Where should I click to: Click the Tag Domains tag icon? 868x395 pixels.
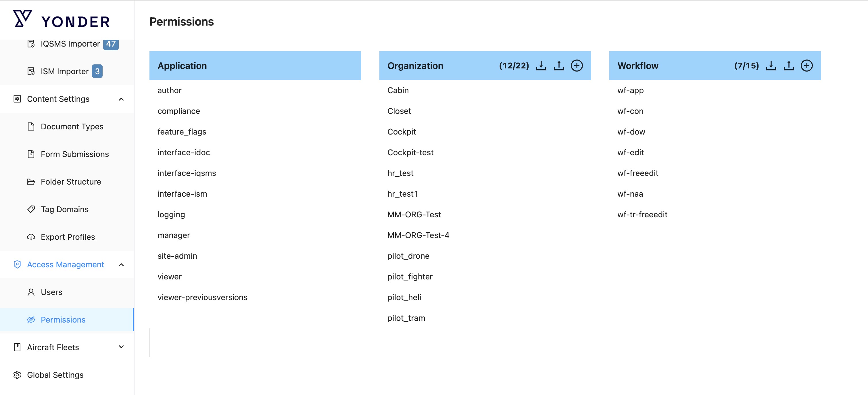tap(31, 209)
